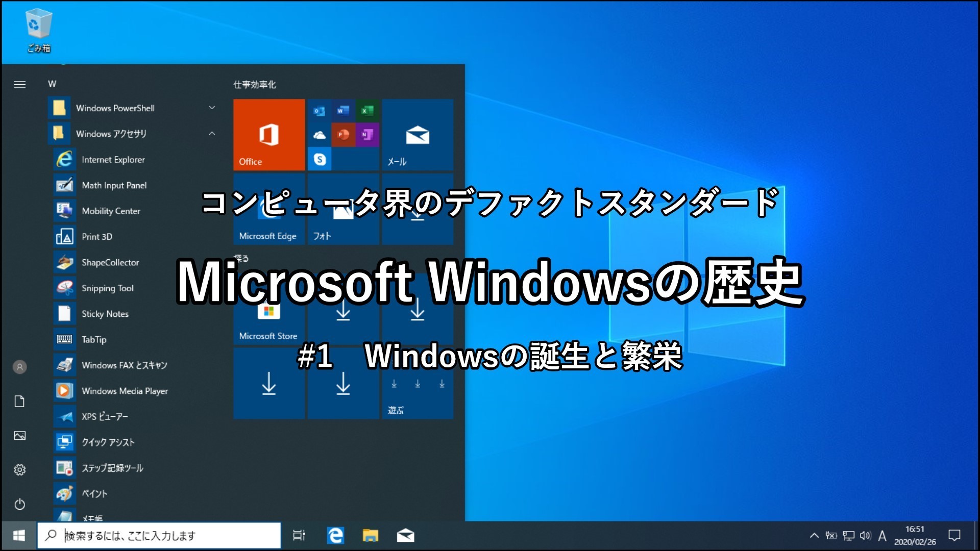Toggle hamburger menu in Start panel
980x551 pixels.
pyautogui.click(x=18, y=83)
